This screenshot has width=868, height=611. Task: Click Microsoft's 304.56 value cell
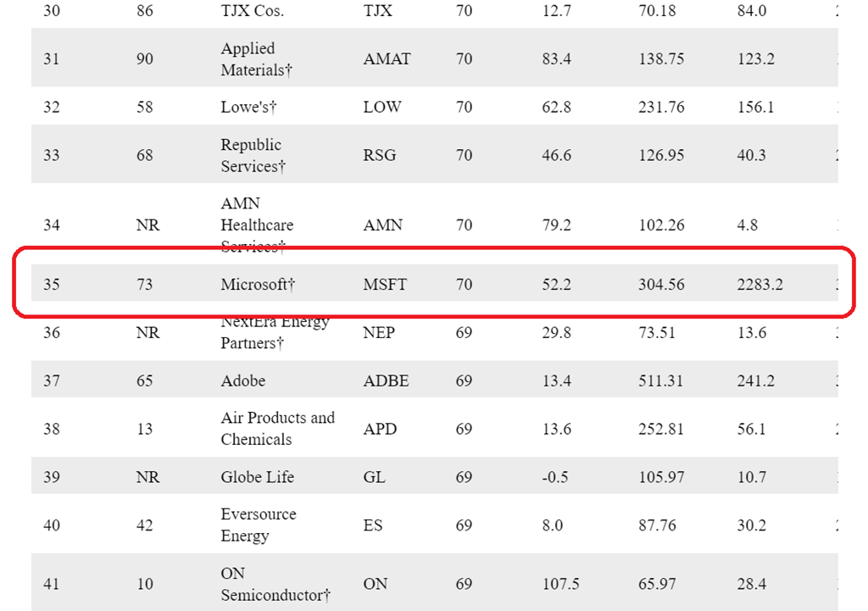click(x=661, y=285)
